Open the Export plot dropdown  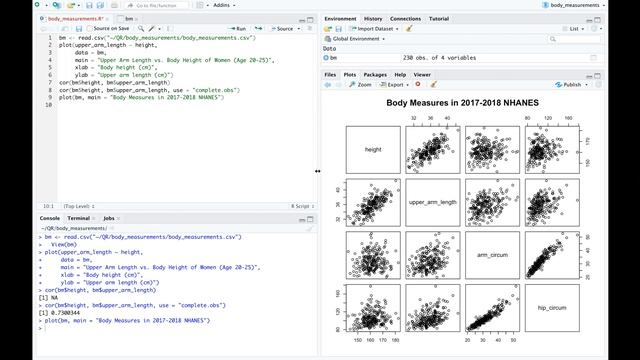click(394, 84)
